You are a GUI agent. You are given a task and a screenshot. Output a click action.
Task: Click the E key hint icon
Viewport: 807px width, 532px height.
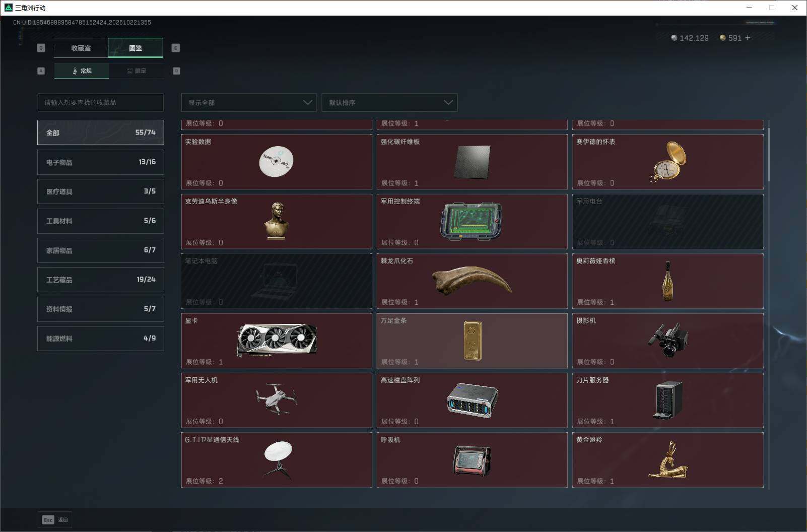[x=175, y=48]
